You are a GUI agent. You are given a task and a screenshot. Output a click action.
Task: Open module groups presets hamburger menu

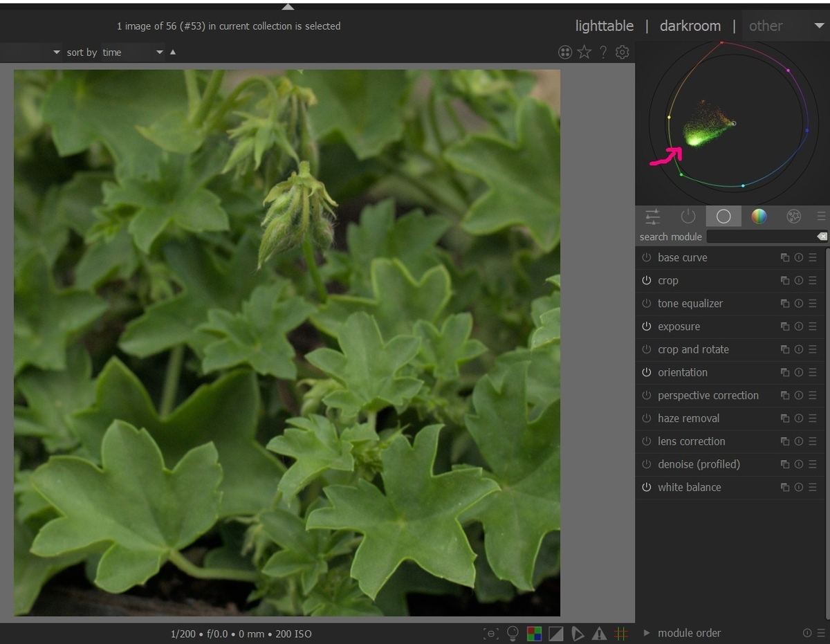coord(821,217)
